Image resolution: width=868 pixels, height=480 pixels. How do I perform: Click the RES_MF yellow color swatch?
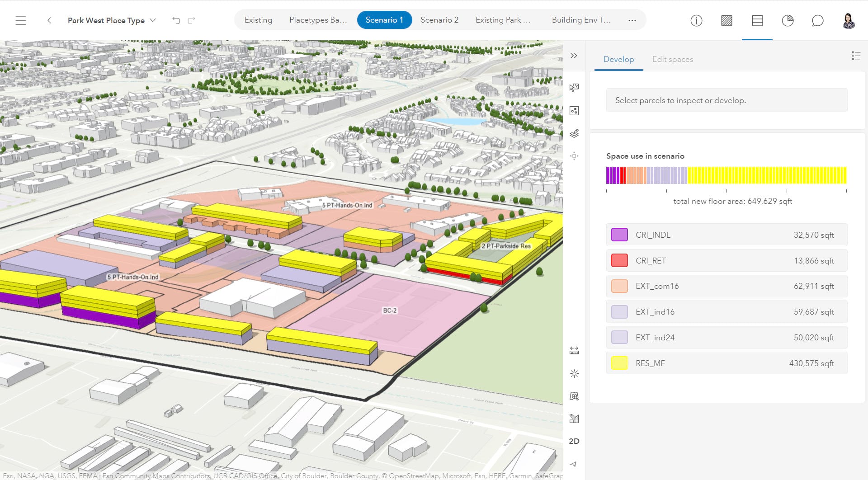[619, 363]
